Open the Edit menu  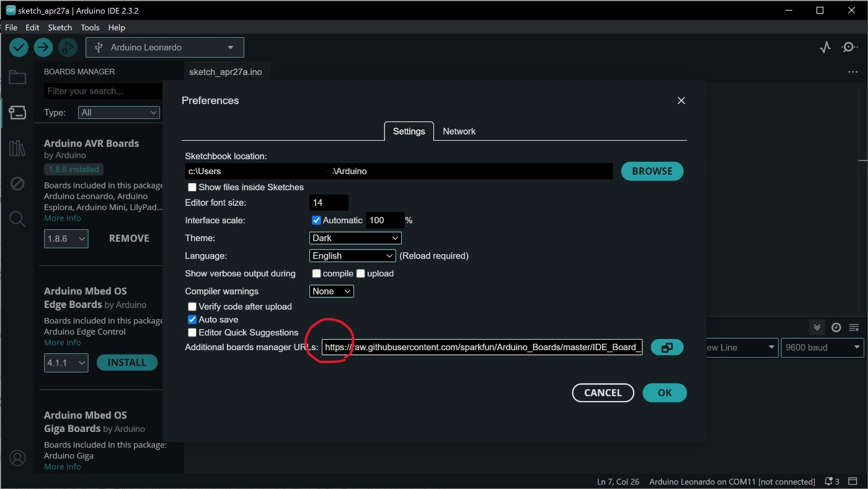coord(32,27)
